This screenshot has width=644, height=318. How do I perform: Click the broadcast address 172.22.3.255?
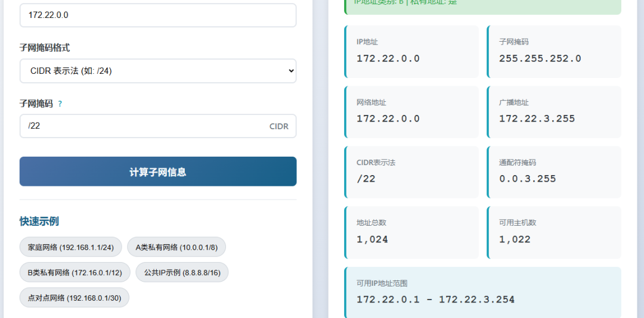[537, 119]
